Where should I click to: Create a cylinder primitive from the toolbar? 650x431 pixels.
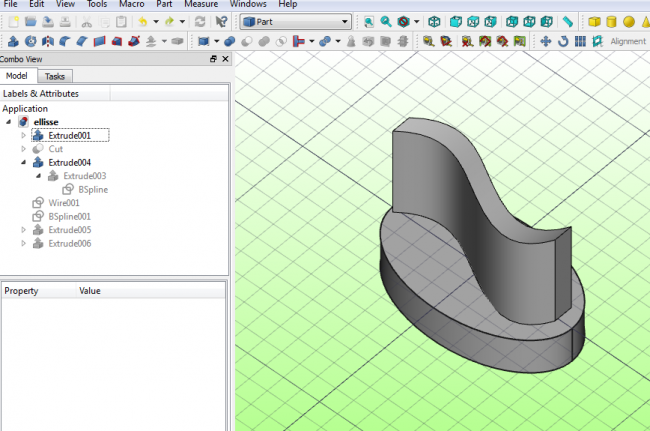[x=612, y=21]
